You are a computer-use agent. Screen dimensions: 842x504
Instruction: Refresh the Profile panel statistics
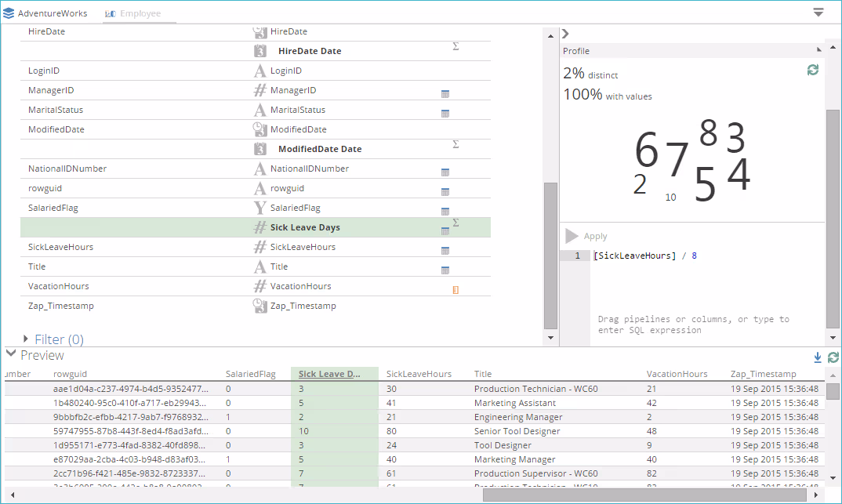(x=813, y=70)
